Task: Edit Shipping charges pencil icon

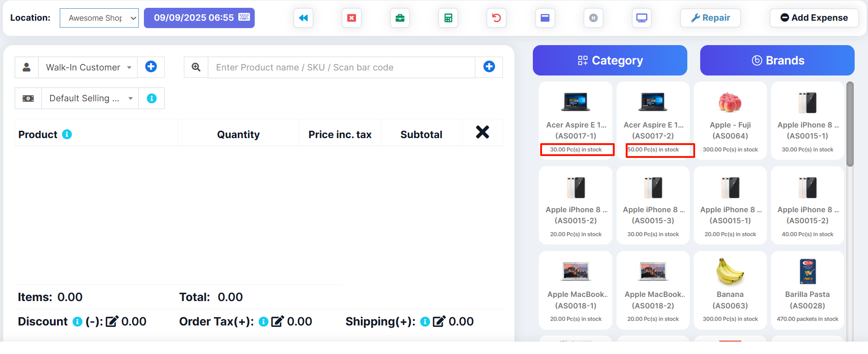Action: (439, 321)
